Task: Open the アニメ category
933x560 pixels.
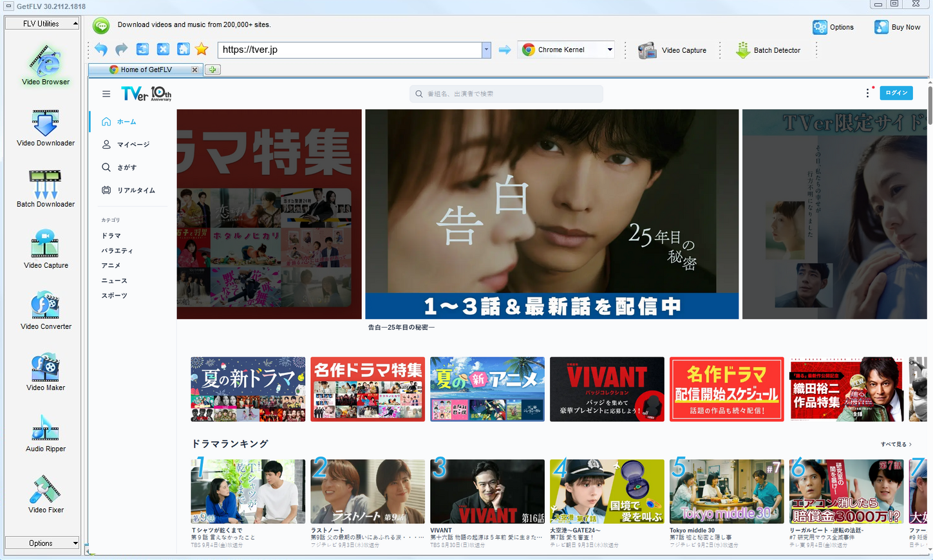Action: pyautogui.click(x=111, y=266)
